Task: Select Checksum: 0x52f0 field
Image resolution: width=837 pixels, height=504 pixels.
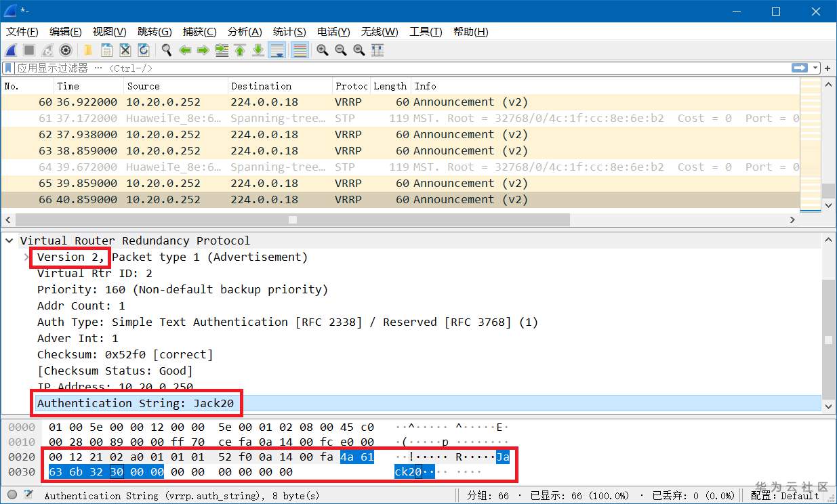Action: point(125,355)
